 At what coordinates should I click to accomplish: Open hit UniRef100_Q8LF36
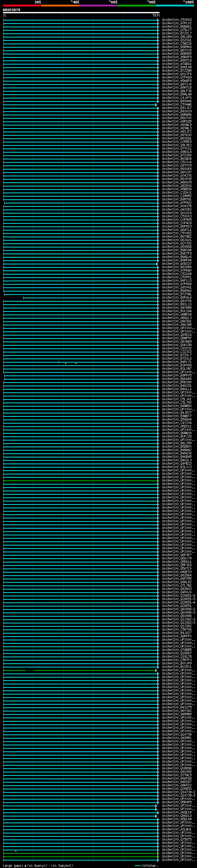(176, 91)
